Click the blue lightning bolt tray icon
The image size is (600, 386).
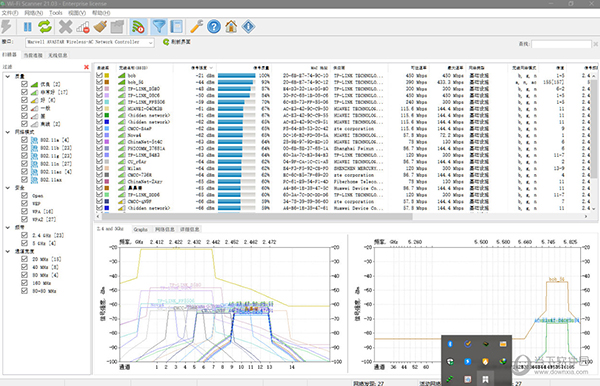click(468, 361)
